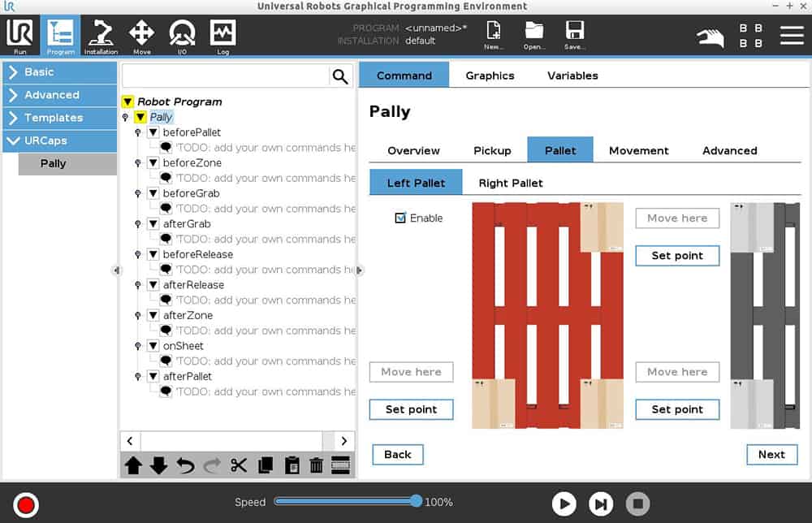Click the program search input field
Screen dimensions: 812x523
pyautogui.click(x=225, y=76)
